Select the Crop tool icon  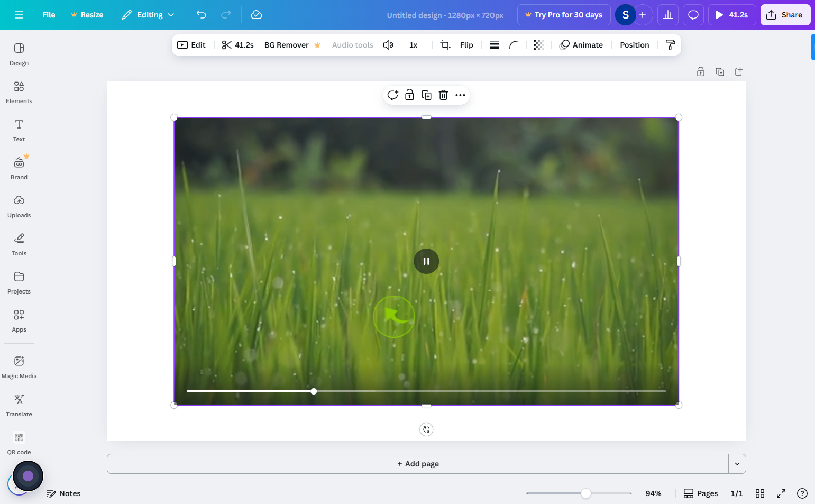pyautogui.click(x=445, y=45)
